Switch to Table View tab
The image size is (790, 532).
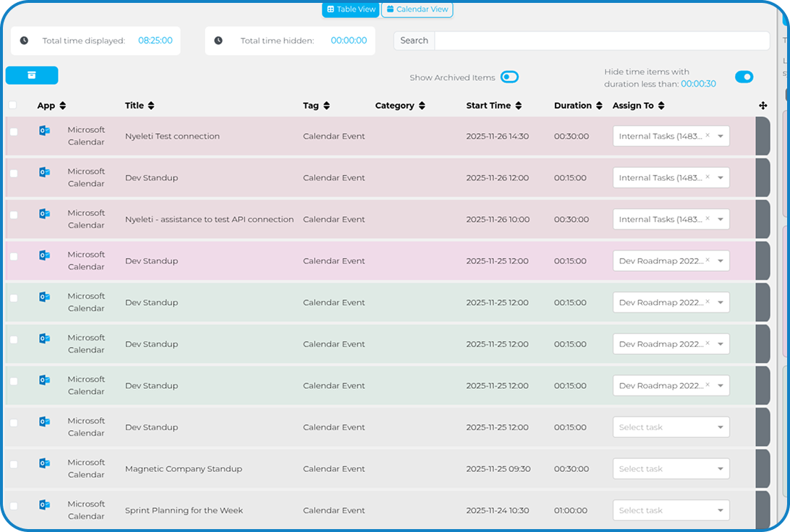(351, 9)
